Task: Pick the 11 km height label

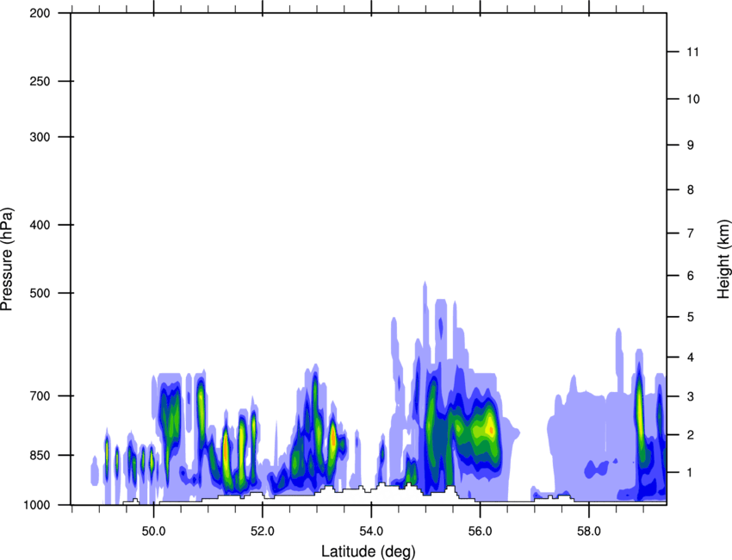Action: [x=693, y=52]
